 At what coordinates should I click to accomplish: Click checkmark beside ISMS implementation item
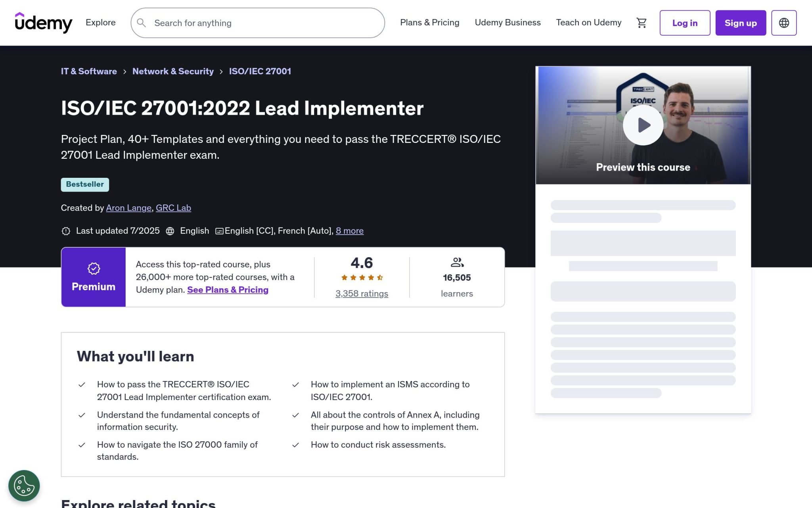pyautogui.click(x=295, y=385)
